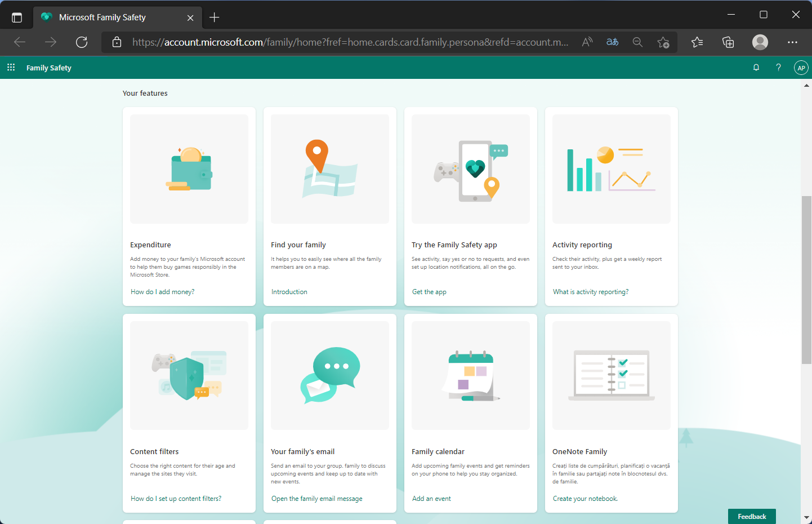Click the translate page icon
Screen dimensions: 812x524
[612, 42]
